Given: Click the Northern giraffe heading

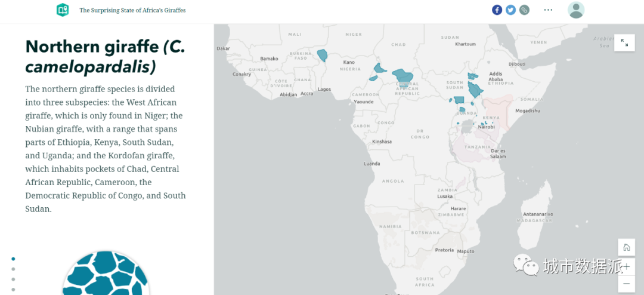Looking at the screenshot, I should click(105, 57).
